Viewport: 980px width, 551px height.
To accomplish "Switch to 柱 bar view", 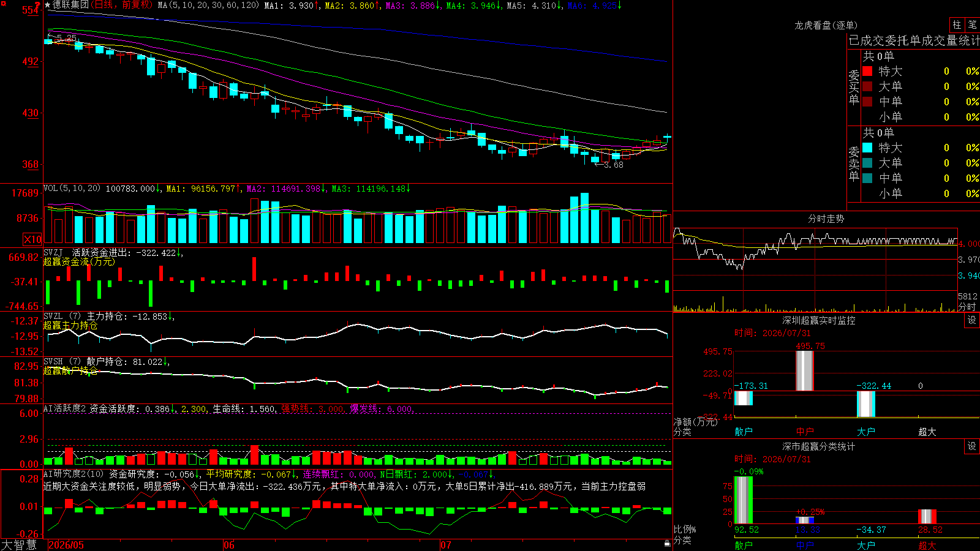I will click(957, 24).
